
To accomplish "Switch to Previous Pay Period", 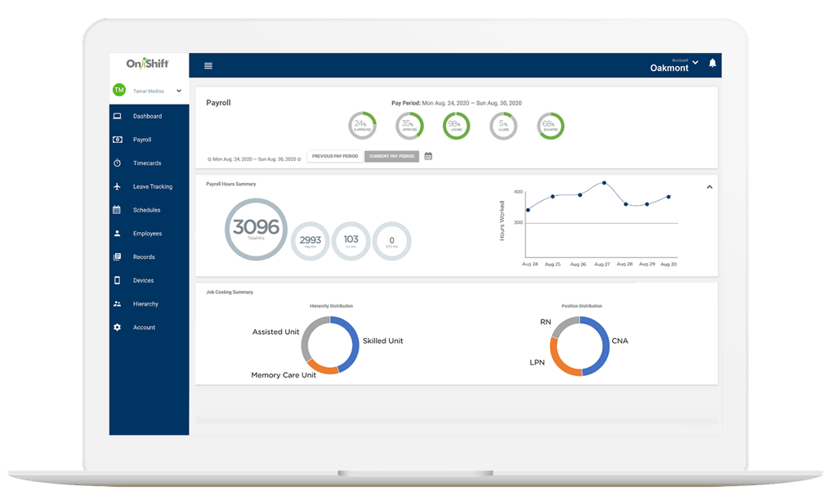I will click(x=334, y=155).
